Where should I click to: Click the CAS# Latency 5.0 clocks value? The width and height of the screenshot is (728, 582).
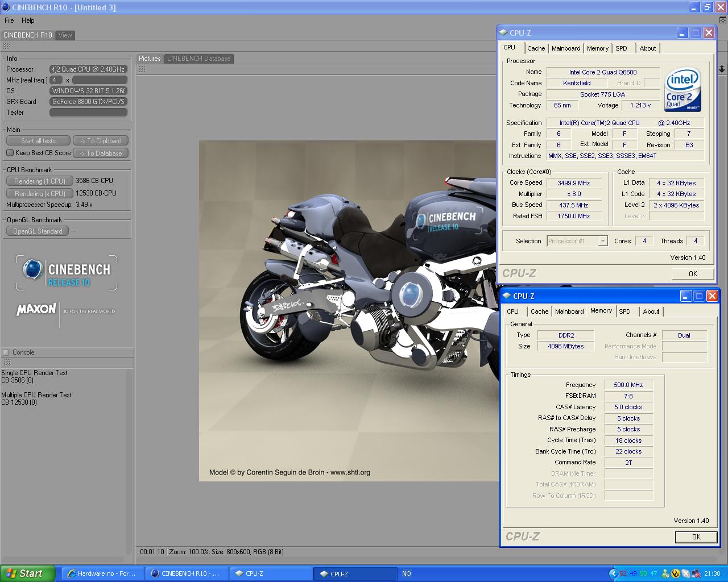click(628, 407)
